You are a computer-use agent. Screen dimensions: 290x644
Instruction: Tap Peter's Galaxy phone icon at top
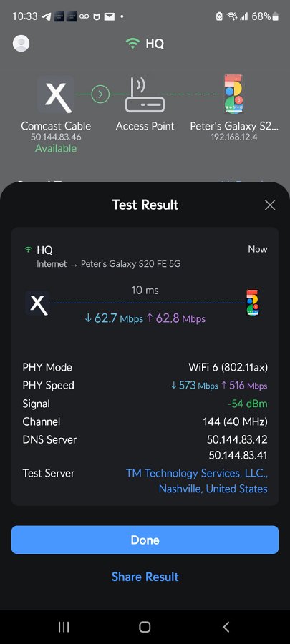(x=233, y=94)
